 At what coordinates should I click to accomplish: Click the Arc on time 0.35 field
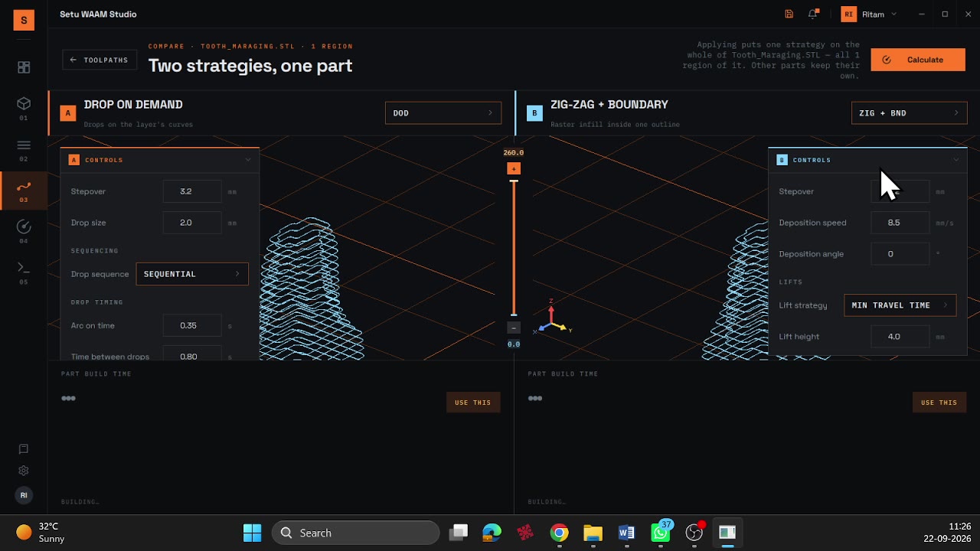click(192, 325)
